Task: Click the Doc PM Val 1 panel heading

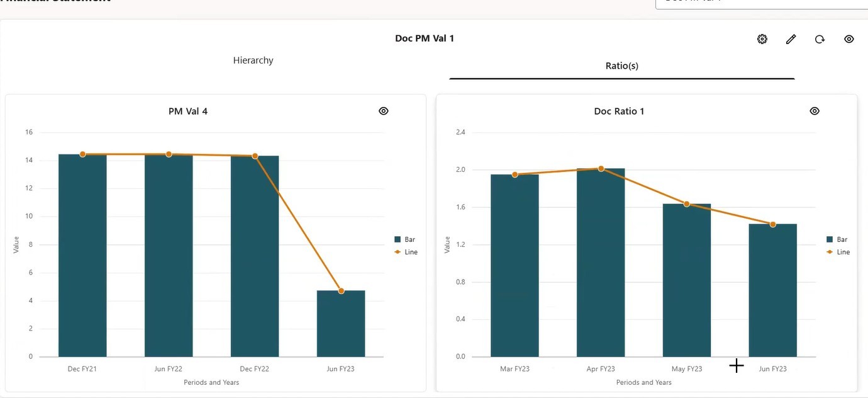Action: pos(425,38)
